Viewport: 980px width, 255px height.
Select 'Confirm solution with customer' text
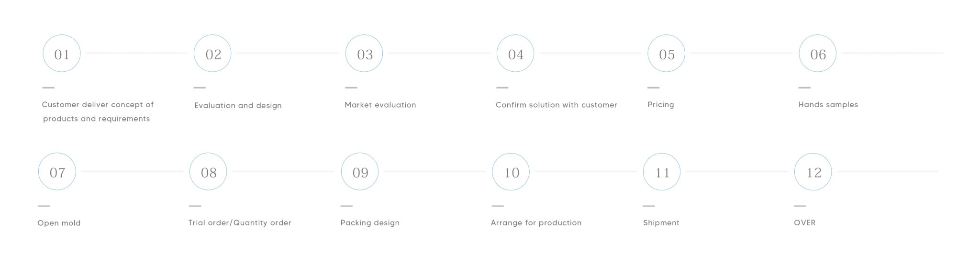coord(557,105)
